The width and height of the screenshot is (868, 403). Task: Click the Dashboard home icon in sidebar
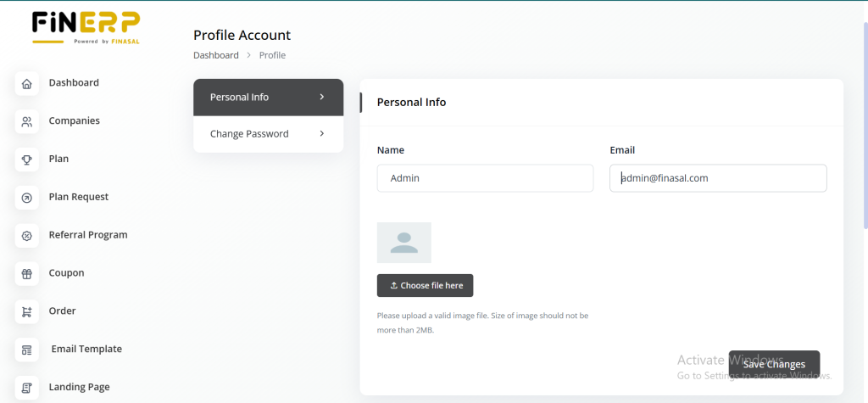pyautogui.click(x=27, y=83)
